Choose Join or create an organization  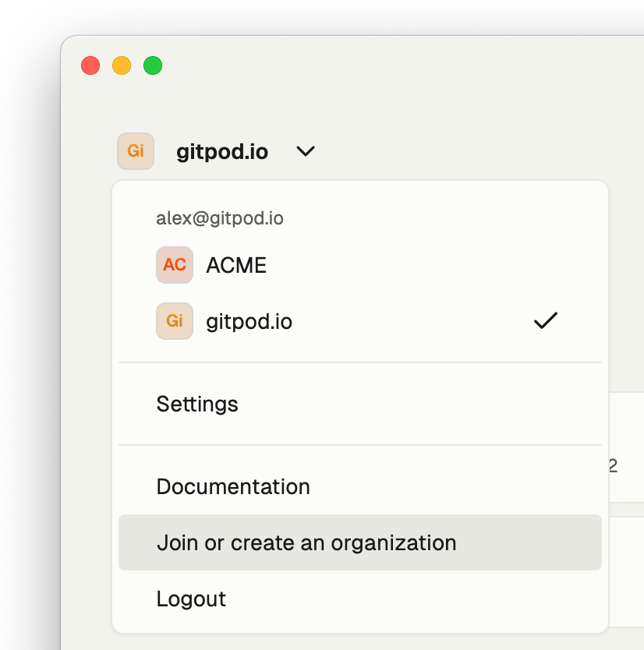tap(360, 542)
